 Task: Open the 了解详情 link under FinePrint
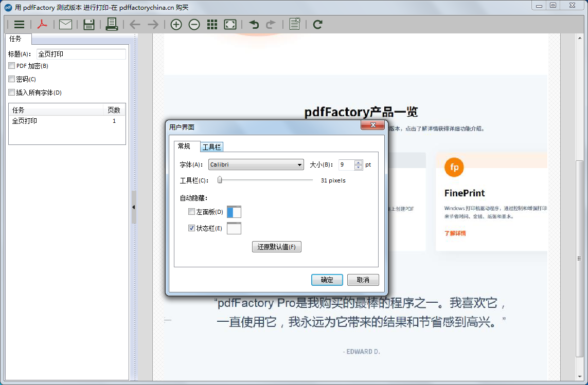pos(455,233)
